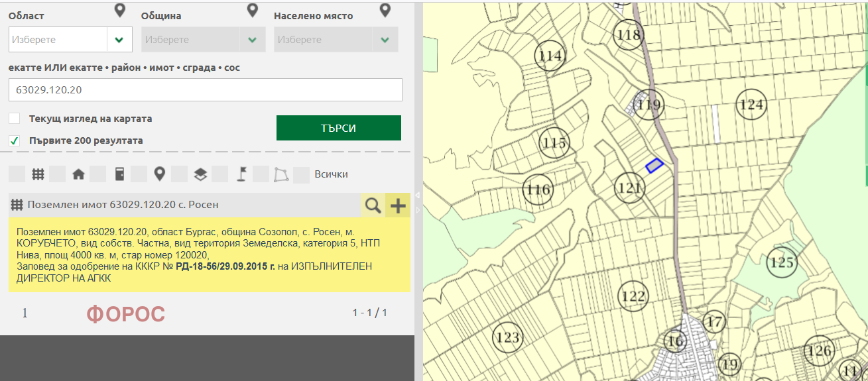Tick the Всички checkbox
Viewport: 868px width, 381px height.
(302, 174)
